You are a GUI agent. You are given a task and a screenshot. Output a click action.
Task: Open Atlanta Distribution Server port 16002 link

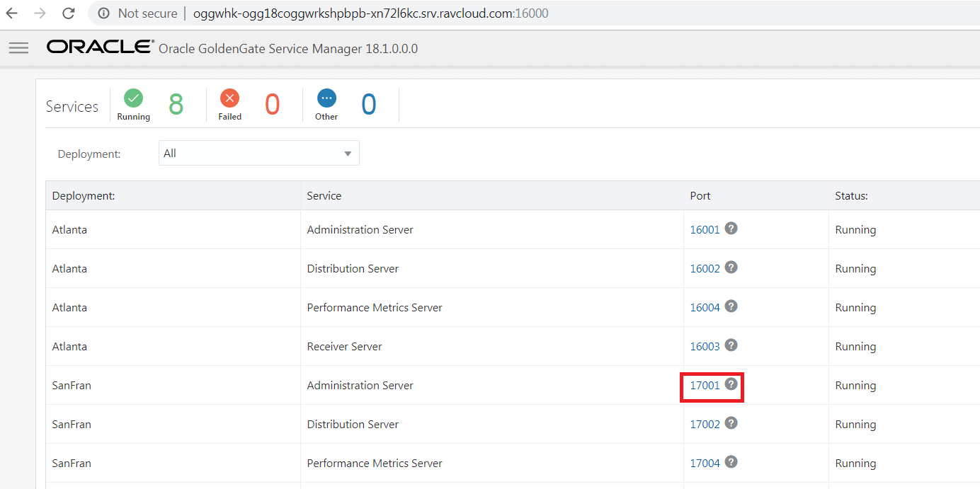[705, 269]
